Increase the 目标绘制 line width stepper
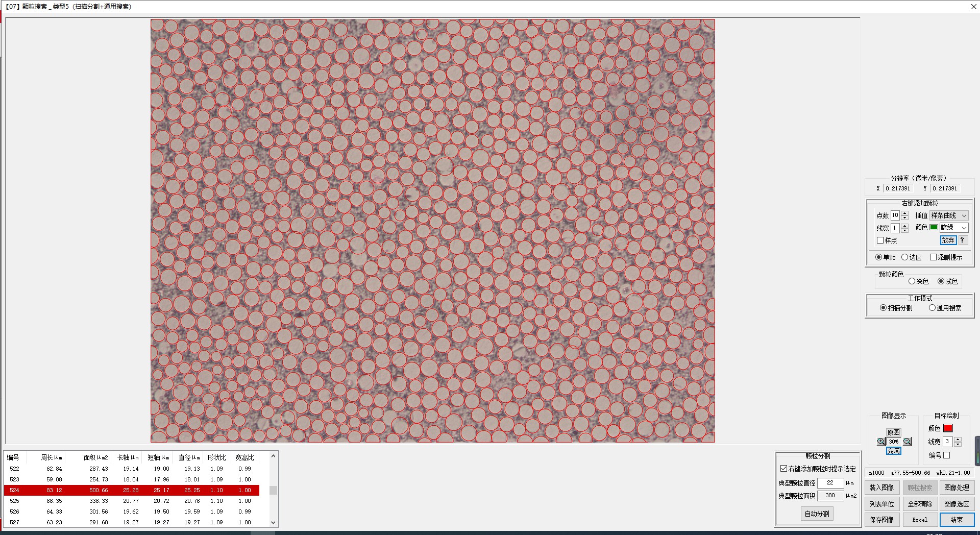980x535 pixels. tap(958, 439)
